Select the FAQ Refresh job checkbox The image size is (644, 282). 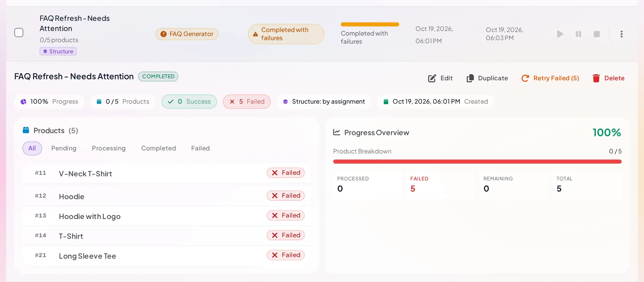19,33
